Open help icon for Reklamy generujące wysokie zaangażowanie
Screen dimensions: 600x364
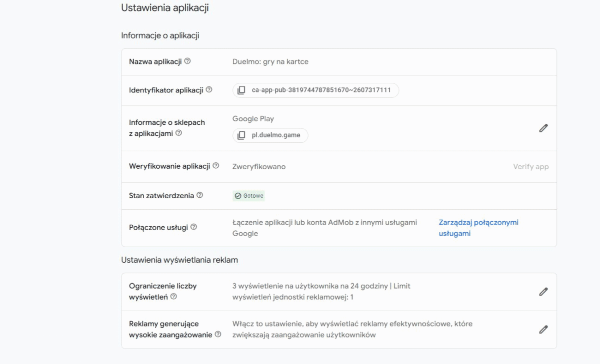tap(218, 335)
